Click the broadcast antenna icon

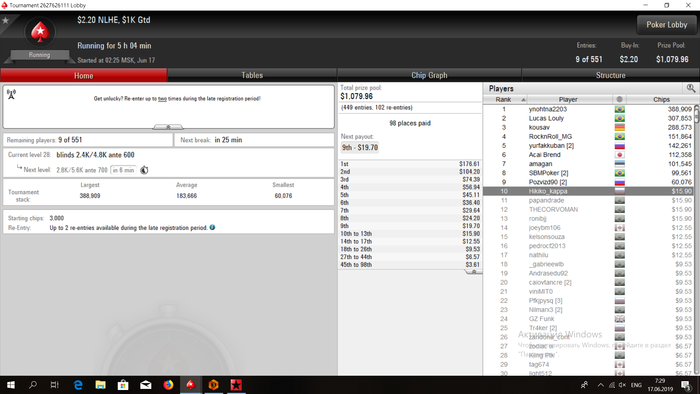click(11, 94)
